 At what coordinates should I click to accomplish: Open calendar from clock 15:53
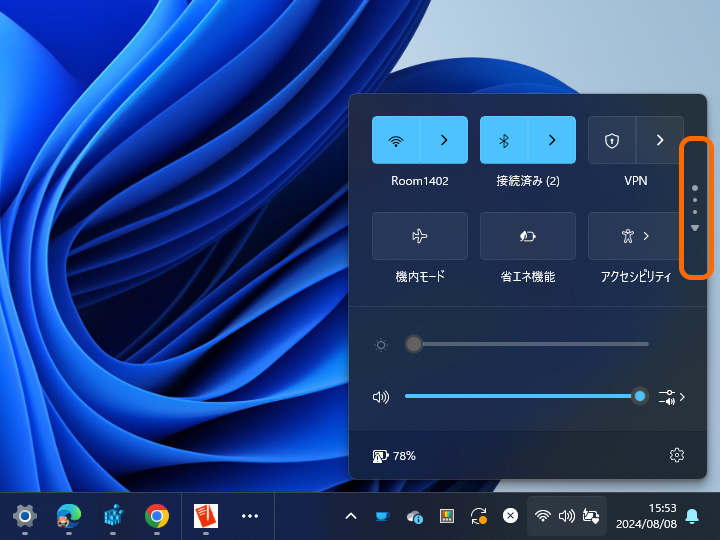click(x=646, y=516)
